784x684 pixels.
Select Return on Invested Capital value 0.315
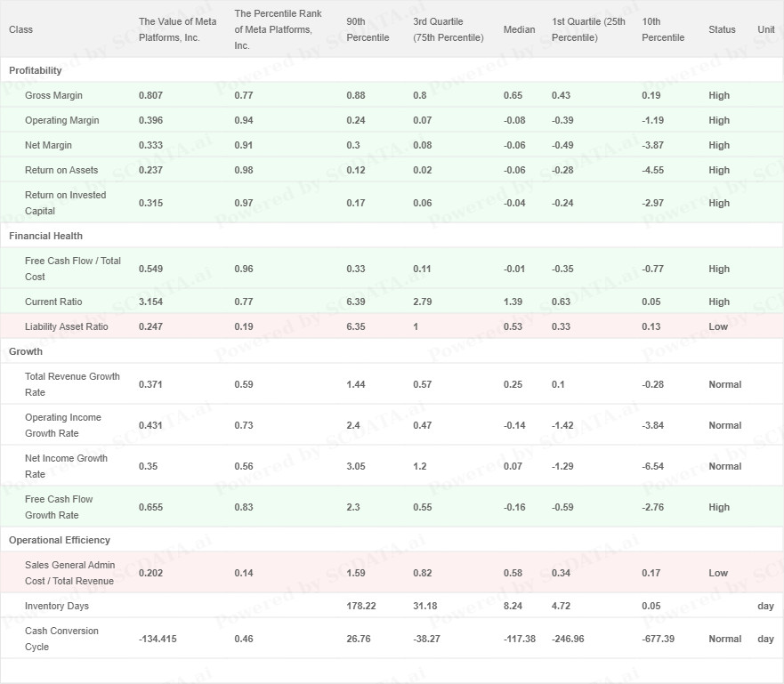[150, 203]
